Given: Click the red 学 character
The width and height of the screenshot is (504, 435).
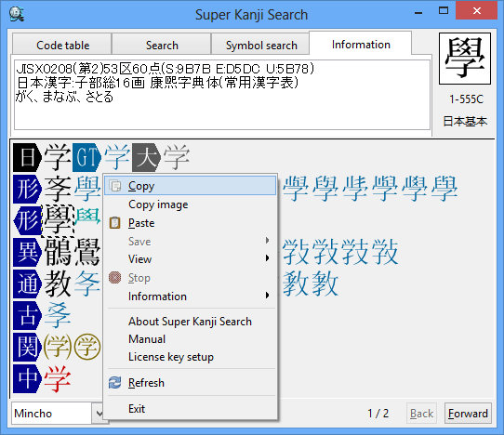Looking at the screenshot, I should [57, 379].
